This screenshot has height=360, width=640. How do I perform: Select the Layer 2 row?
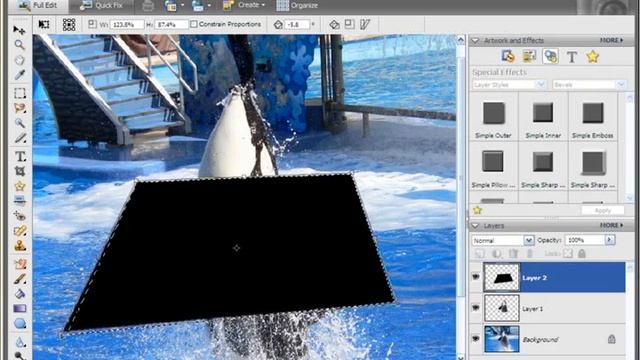click(x=549, y=278)
